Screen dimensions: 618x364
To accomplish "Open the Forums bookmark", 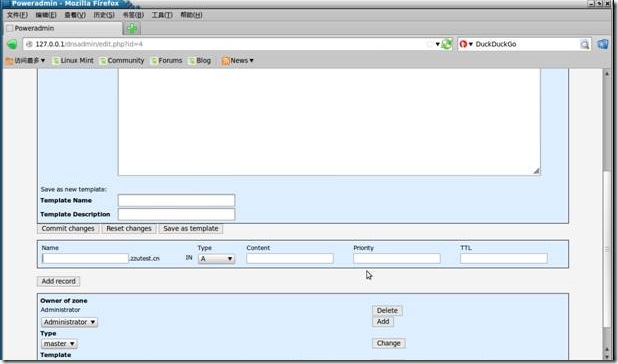I will (x=166, y=61).
